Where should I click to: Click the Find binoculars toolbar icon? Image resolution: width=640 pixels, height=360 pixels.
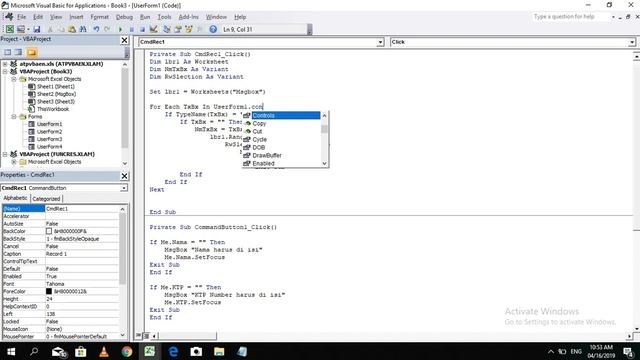pos(83,29)
